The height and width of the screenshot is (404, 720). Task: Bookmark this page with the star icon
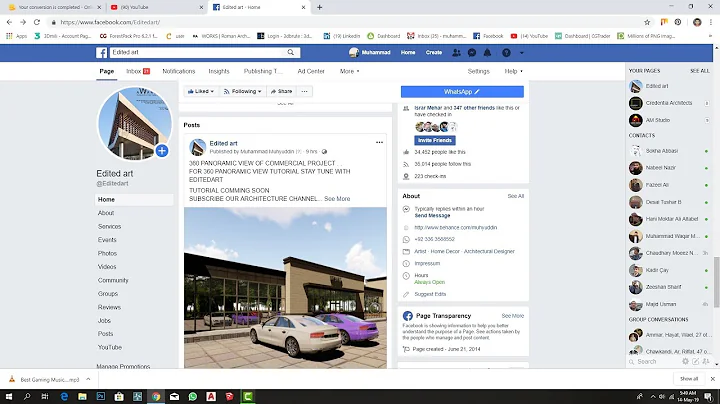click(x=647, y=22)
